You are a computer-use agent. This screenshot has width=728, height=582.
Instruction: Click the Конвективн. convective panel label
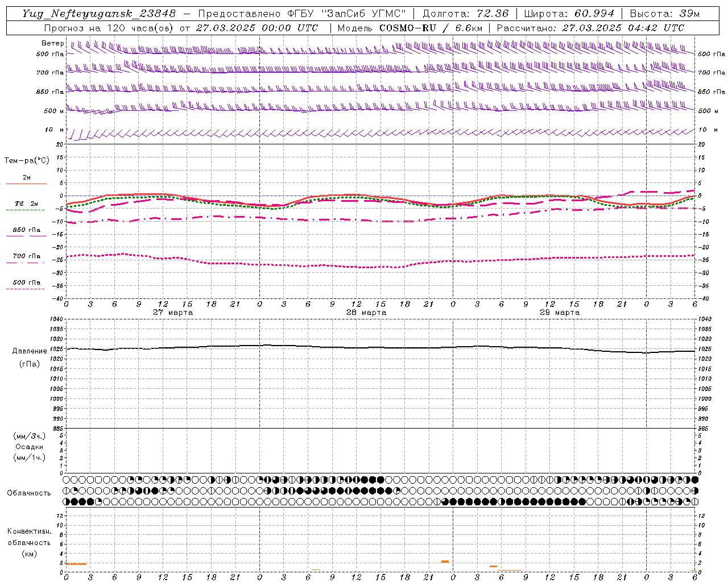click(29, 531)
